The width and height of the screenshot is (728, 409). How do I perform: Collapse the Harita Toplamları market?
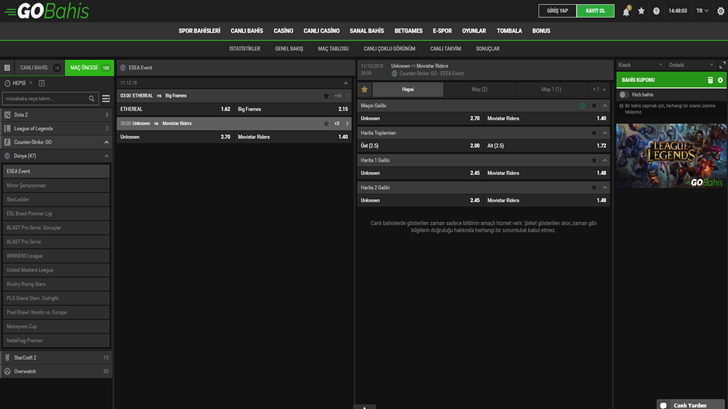pyautogui.click(x=604, y=133)
